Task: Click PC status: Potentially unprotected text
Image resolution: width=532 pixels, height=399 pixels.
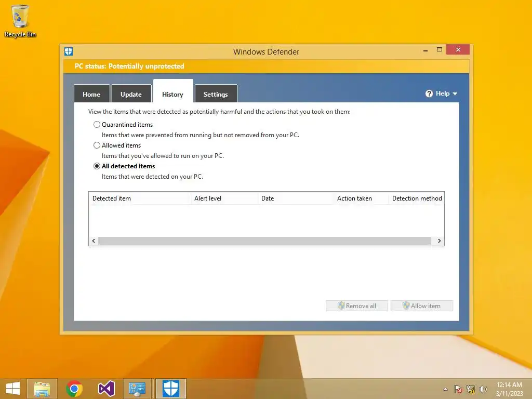Action: click(x=129, y=66)
